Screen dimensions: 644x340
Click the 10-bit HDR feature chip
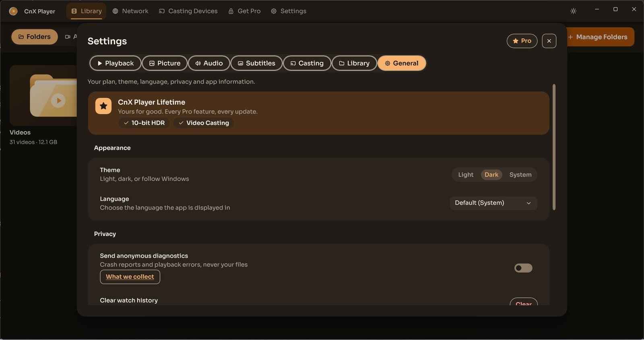[x=144, y=123]
